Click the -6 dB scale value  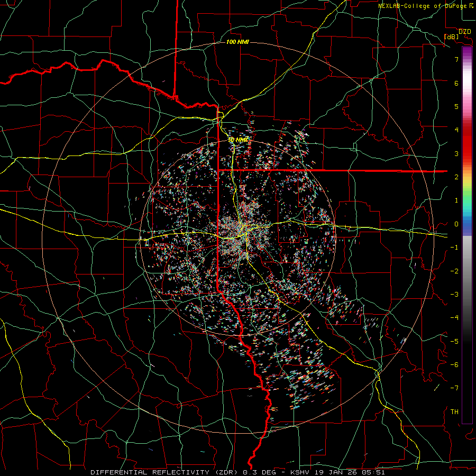tap(454, 365)
